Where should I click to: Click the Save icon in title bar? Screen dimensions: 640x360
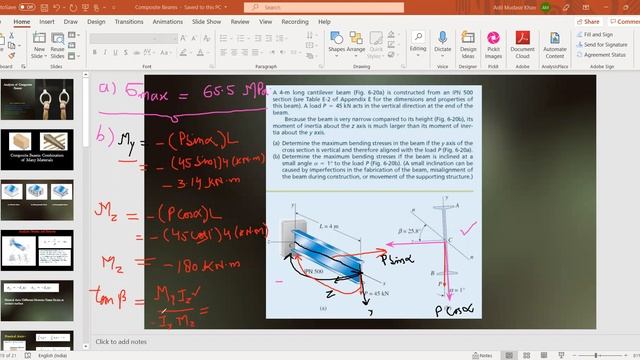(45, 7)
